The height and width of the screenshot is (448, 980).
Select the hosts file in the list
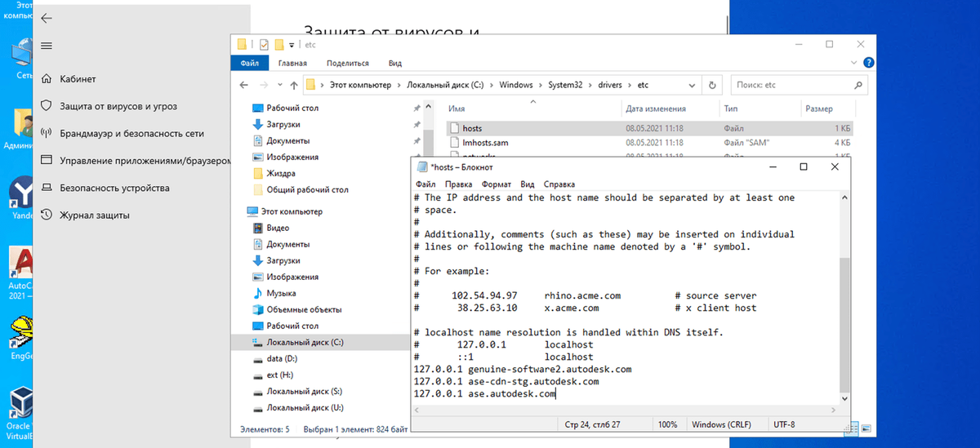tap(650, 128)
